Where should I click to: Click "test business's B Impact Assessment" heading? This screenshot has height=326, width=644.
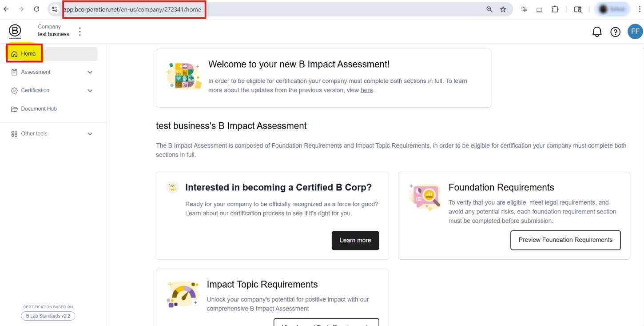pos(231,126)
